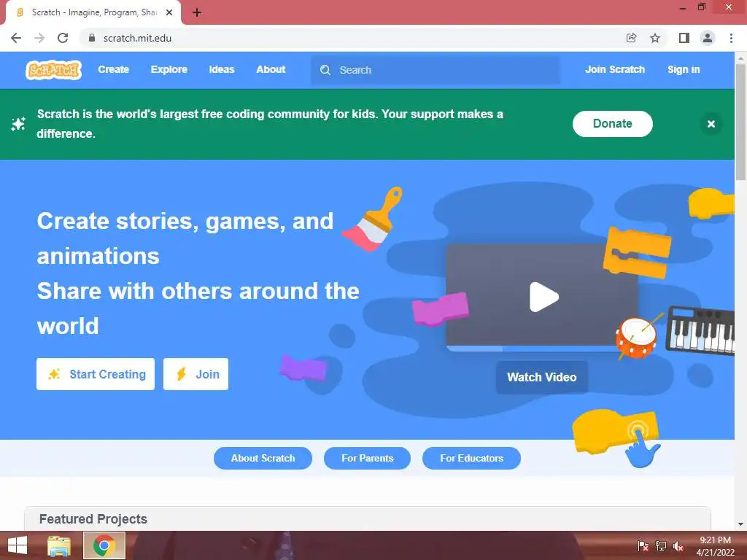Click the site lock icon
747x560 pixels.
coord(92,38)
